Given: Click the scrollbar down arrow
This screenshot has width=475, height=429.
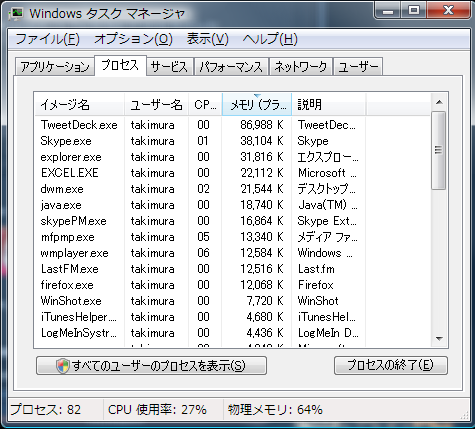Looking at the screenshot, I should [439, 339].
